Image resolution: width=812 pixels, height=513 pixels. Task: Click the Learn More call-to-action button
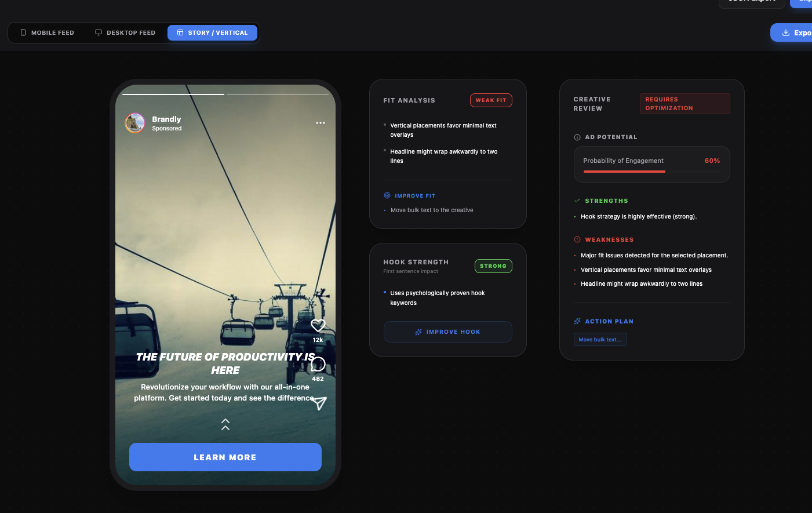coord(225,457)
